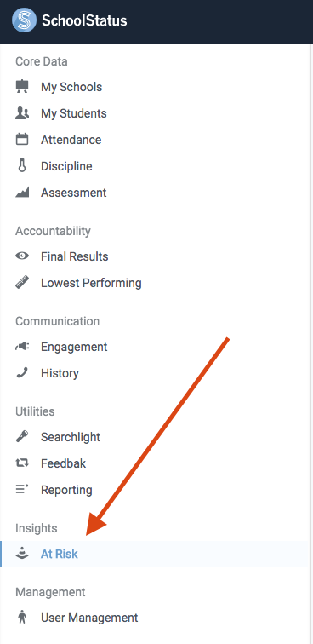Click the SchoolStatus brand name text

[84, 20]
